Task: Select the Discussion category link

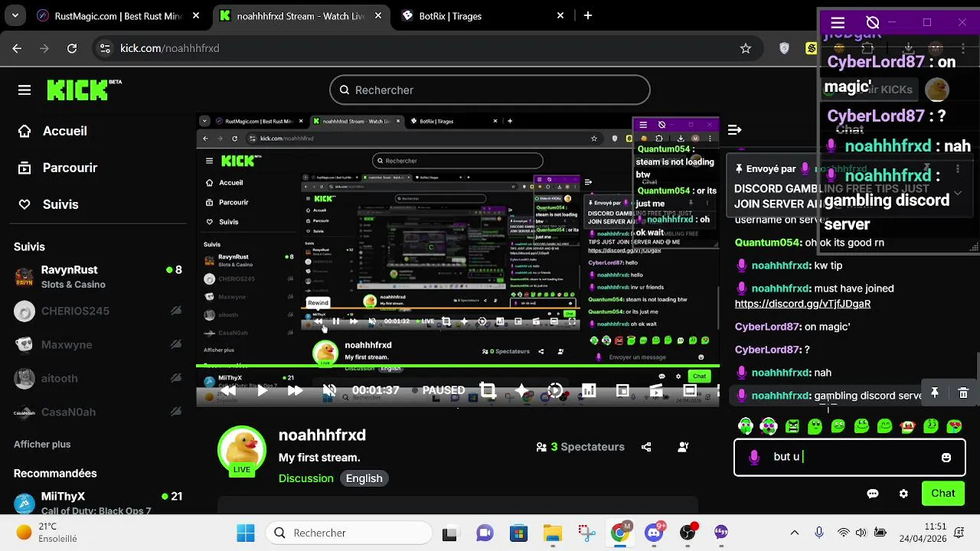Action: coord(306,478)
